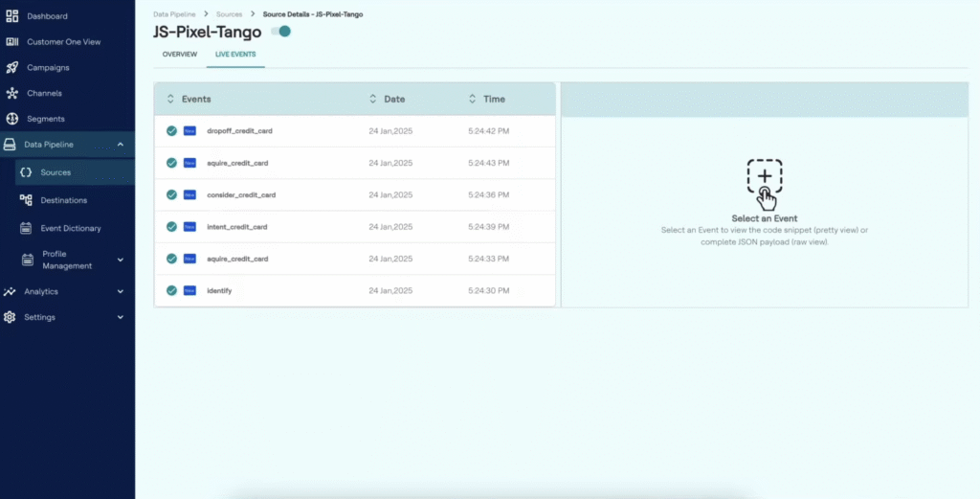Open the Event Dictionary icon
980x499 pixels.
pyautogui.click(x=26, y=228)
